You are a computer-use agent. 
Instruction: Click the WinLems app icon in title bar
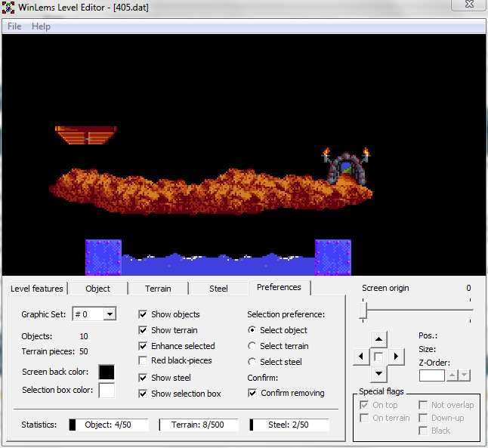(x=8, y=7)
